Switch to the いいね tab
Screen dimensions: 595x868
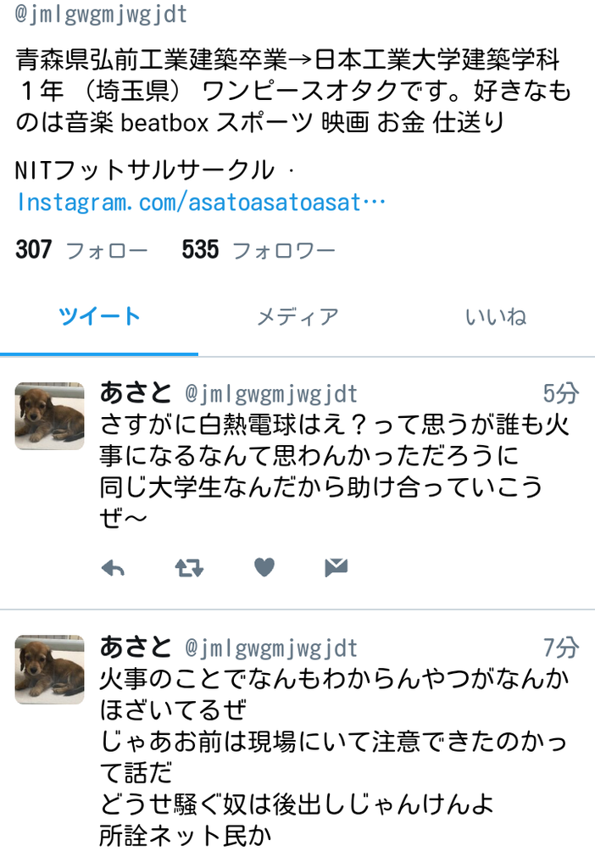coord(496,317)
